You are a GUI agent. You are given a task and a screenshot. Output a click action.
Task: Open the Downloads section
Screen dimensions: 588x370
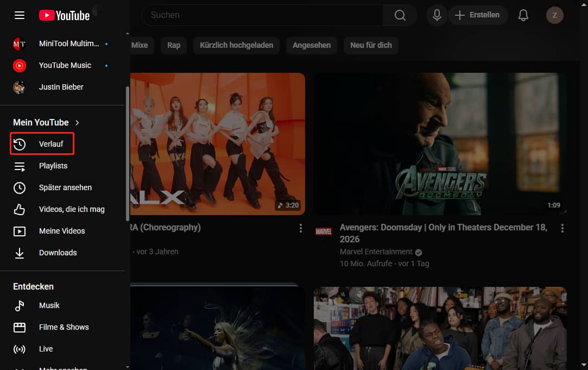tap(58, 252)
